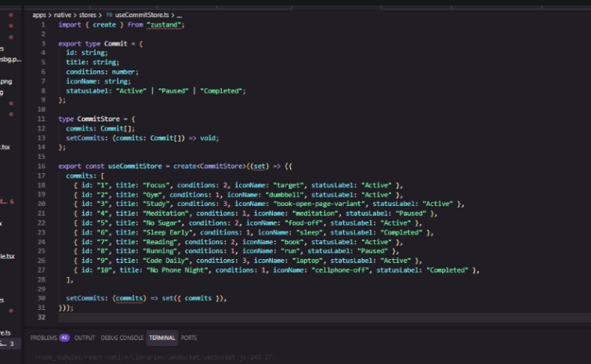Click the "dumbbell" iconName string
This screenshot has width=591, height=364.
285,195
